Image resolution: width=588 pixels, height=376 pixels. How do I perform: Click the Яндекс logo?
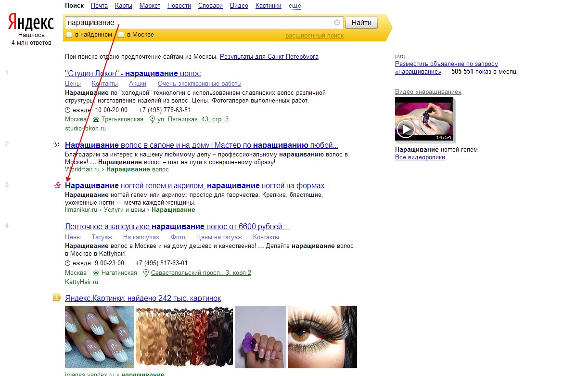click(x=31, y=23)
